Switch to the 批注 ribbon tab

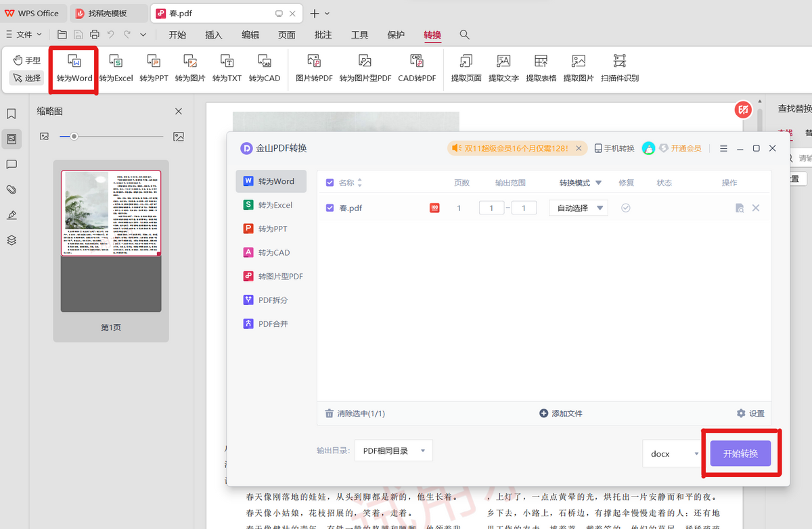click(323, 34)
